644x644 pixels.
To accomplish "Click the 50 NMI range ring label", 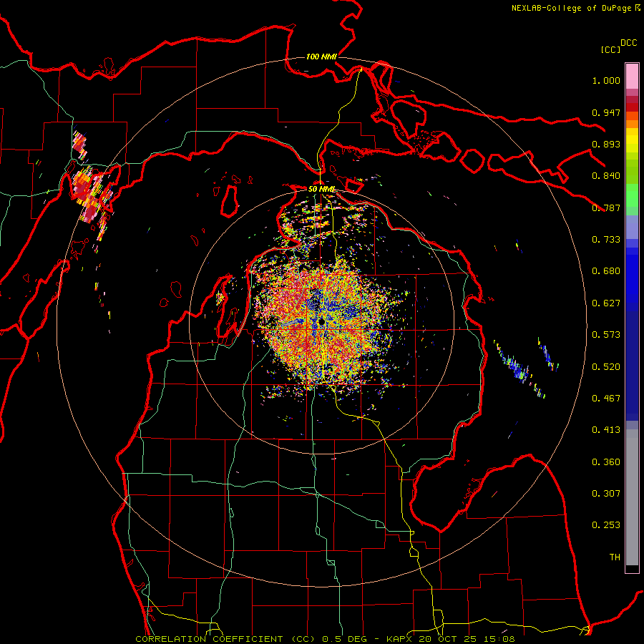I will [x=321, y=189].
